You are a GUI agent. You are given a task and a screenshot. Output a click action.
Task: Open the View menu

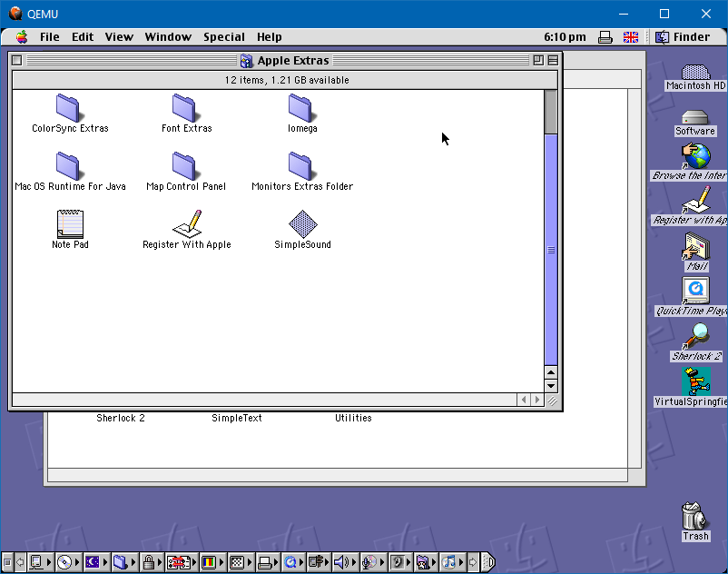point(119,37)
